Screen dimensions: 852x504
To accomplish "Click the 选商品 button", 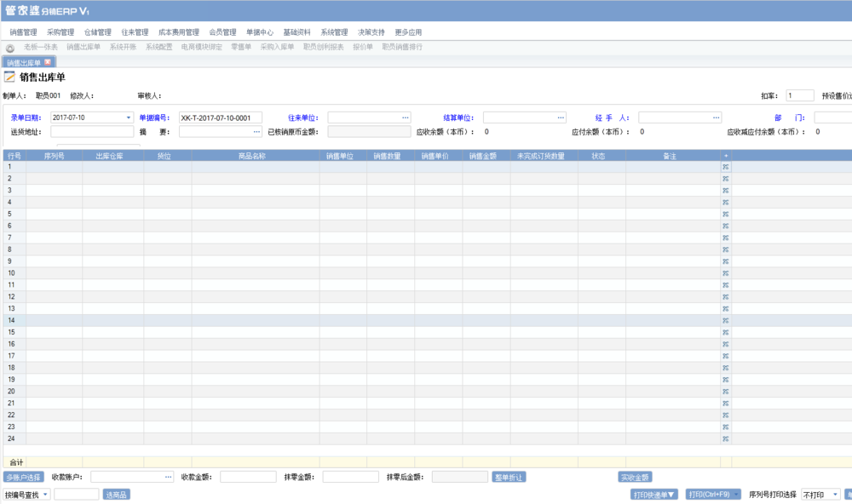I will (116, 495).
